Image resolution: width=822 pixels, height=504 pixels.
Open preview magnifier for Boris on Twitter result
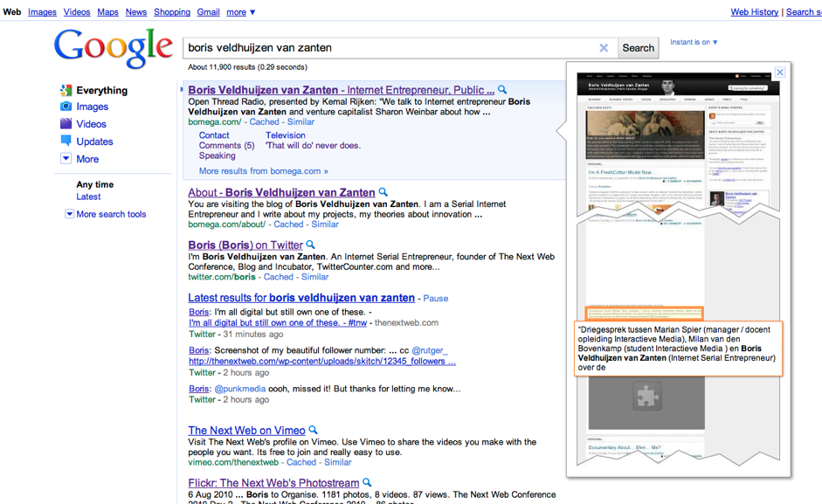[x=310, y=245]
